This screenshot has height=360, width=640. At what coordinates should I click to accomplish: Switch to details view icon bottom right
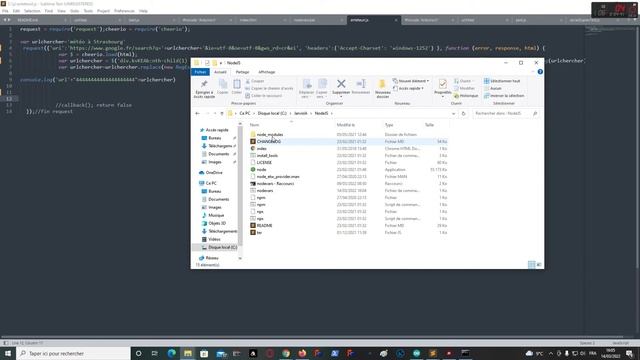tap(531, 264)
